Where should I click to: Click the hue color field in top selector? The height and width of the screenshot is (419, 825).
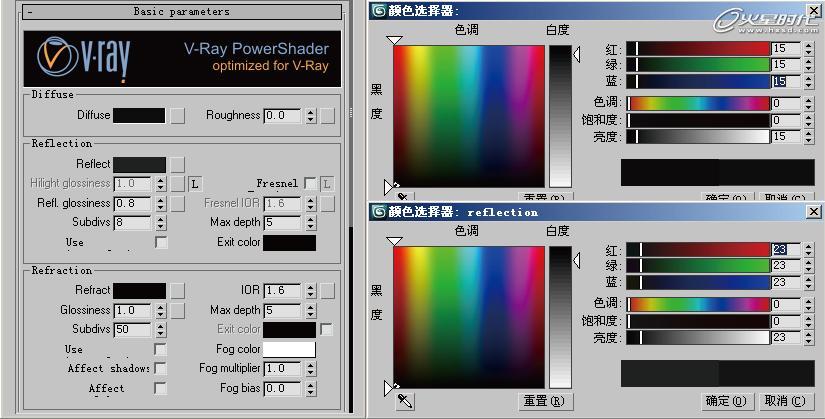[x=469, y=116]
